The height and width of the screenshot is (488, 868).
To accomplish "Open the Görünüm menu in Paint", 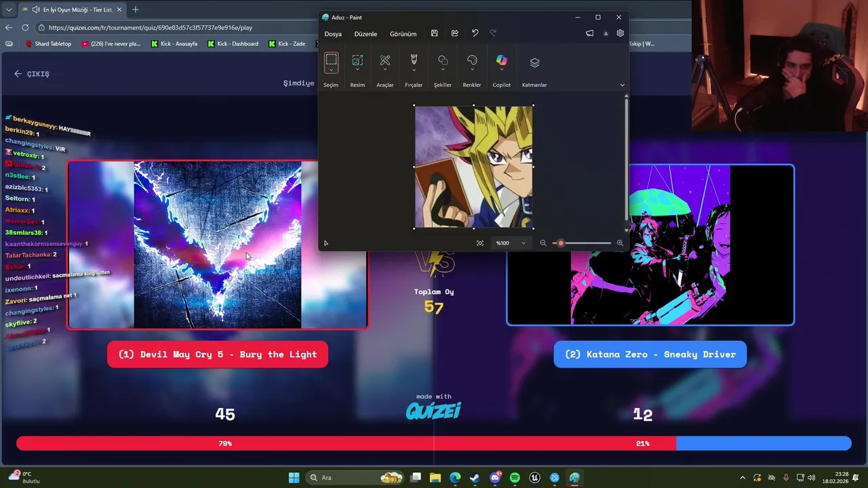I will [x=403, y=34].
